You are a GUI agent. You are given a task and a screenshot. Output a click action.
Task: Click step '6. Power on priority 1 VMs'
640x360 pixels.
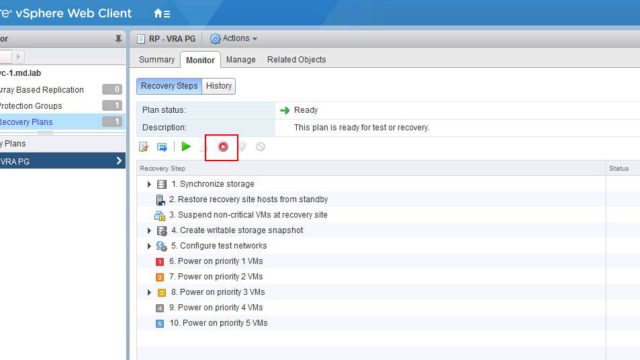coord(216,261)
